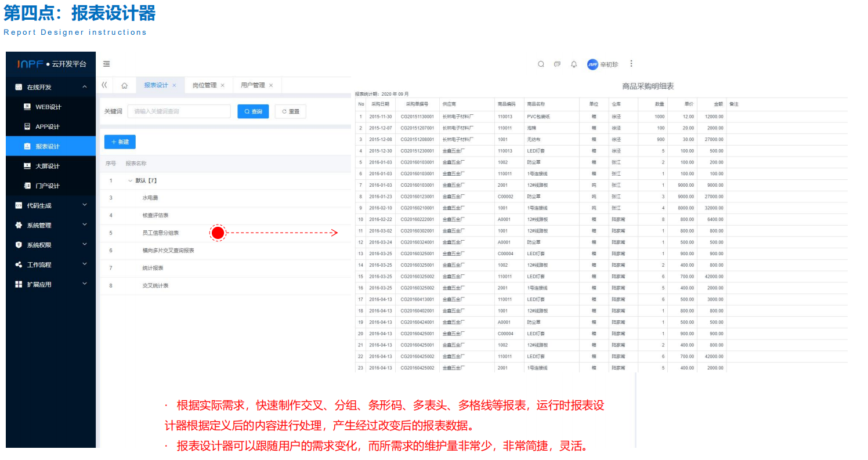Expand the 代码生成 sidebar group
This screenshot has height=460, width=868.
pos(41,205)
